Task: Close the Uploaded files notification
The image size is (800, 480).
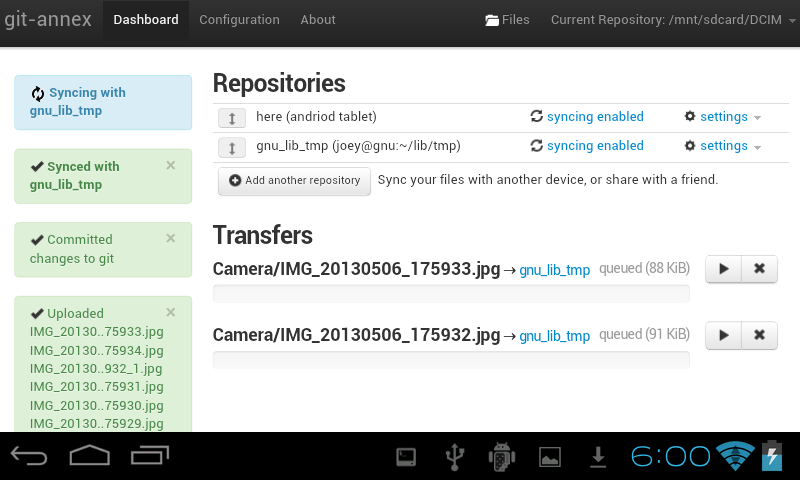Action: [x=170, y=312]
